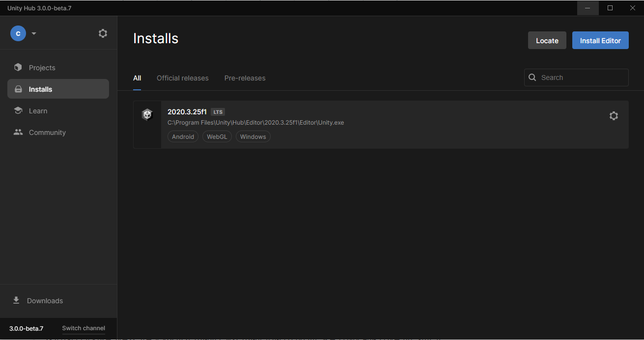644x340 pixels.
Task: Click the Android module tag
Action: pyautogui.click(x=183, y=137)
